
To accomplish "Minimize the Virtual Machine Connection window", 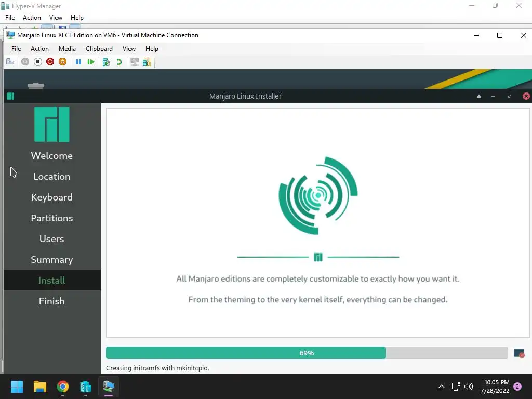I will pos(476,35).
